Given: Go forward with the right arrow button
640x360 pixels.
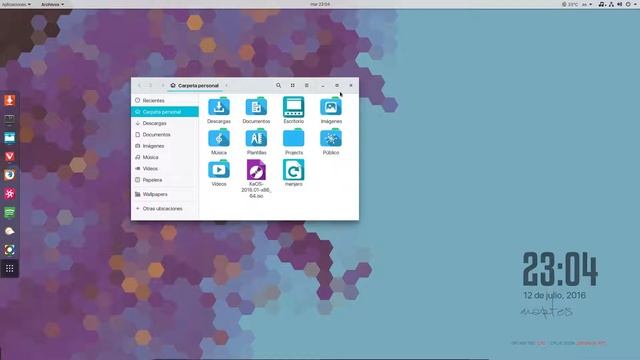Looking at the screenshot, I should (151, 85).
